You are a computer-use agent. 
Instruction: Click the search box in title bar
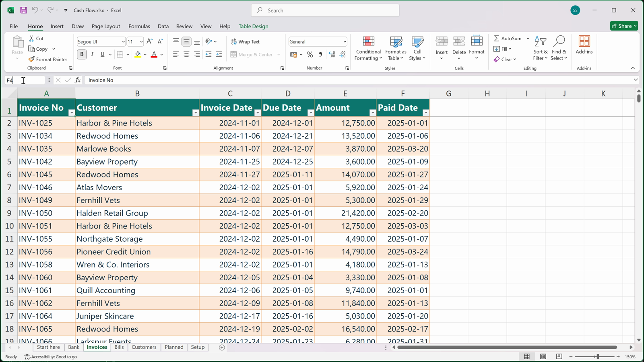[325, 10]
